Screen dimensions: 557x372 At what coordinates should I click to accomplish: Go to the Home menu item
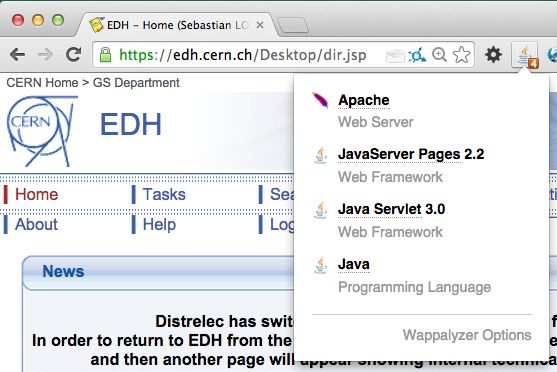(36, 194)
